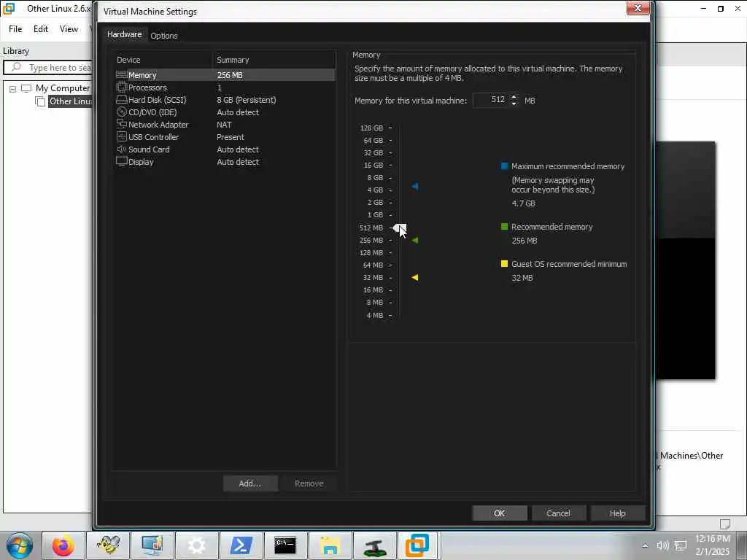The width and height of the screenshot is (747, 560).
Task: Collapse the My Computer tree node
Action: click(12, 88)
